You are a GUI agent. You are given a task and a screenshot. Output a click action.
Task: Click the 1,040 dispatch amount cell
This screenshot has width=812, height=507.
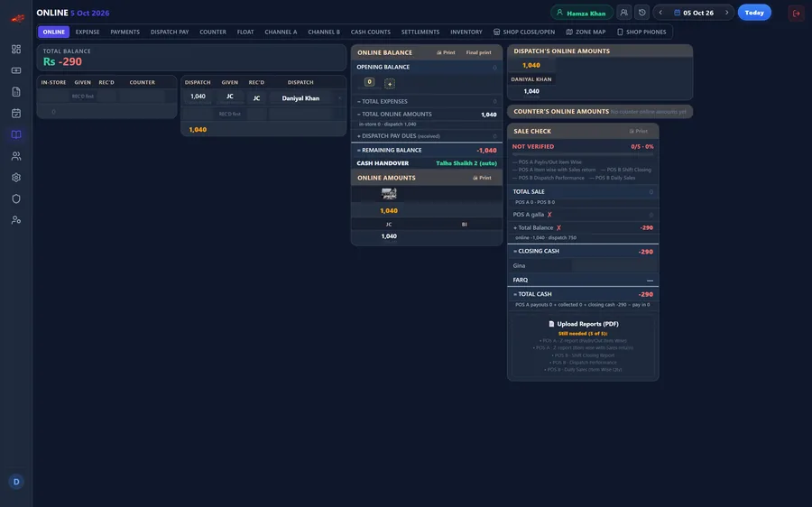tap(198, 97)
